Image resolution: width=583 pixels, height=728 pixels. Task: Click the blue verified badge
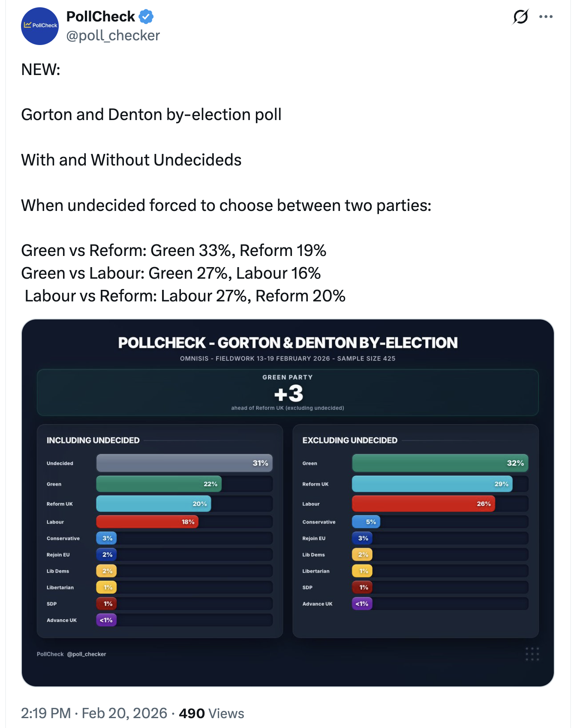[x=146, y=17]
